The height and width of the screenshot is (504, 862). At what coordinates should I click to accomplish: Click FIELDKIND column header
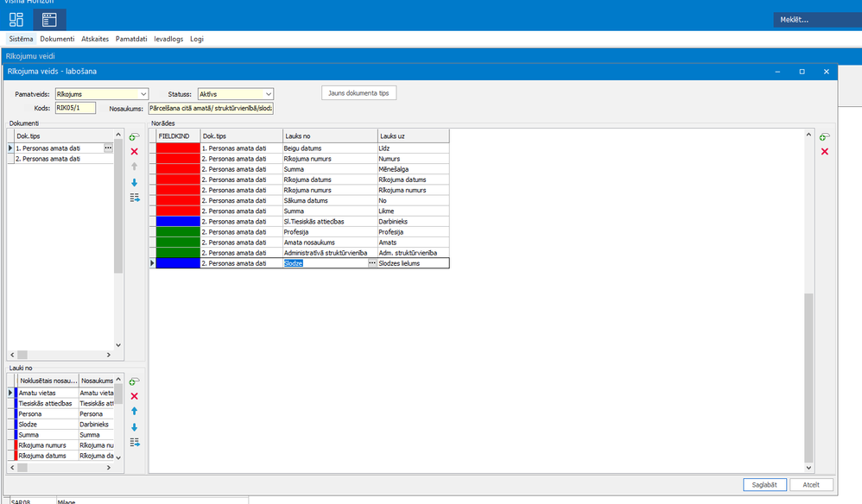pos(178,136)
